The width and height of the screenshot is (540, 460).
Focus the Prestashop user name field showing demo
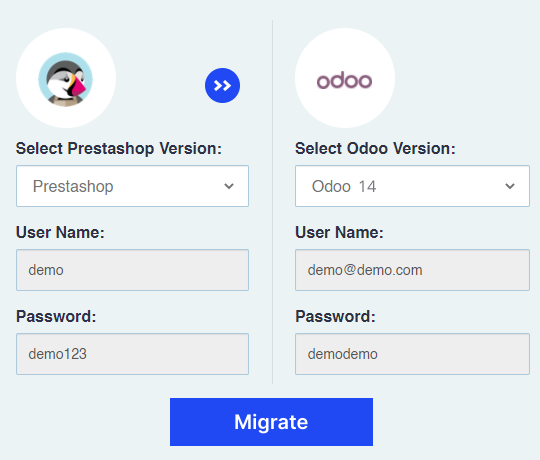(132, 270)
